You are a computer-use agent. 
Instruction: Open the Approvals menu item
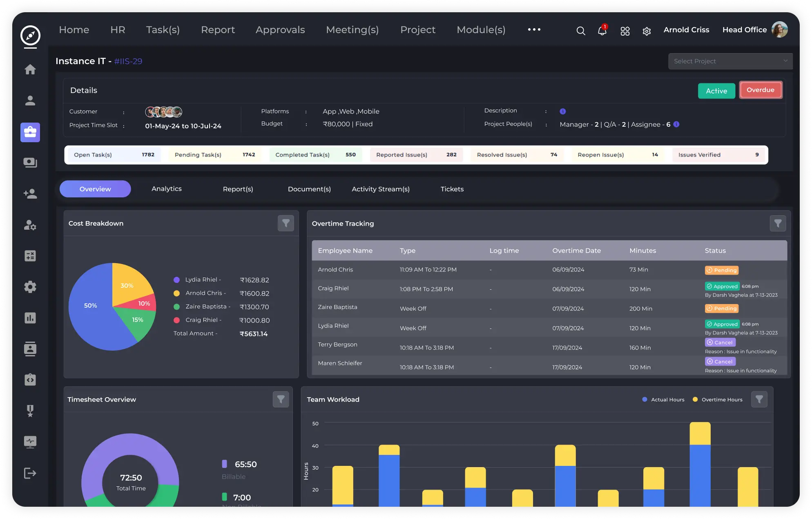point(280,30)
